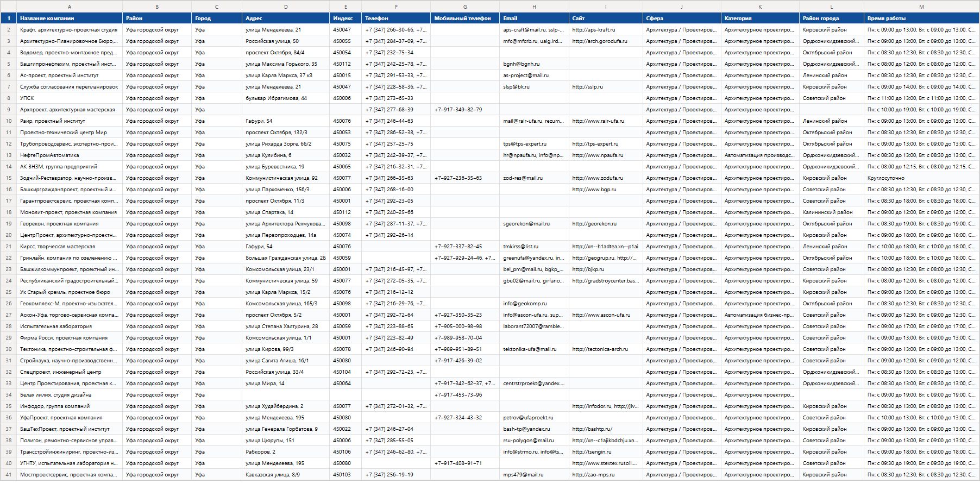Click the "Мобильный телефон" header cell
Viewport: 980px width, 490px height.
tap(465, 18)
